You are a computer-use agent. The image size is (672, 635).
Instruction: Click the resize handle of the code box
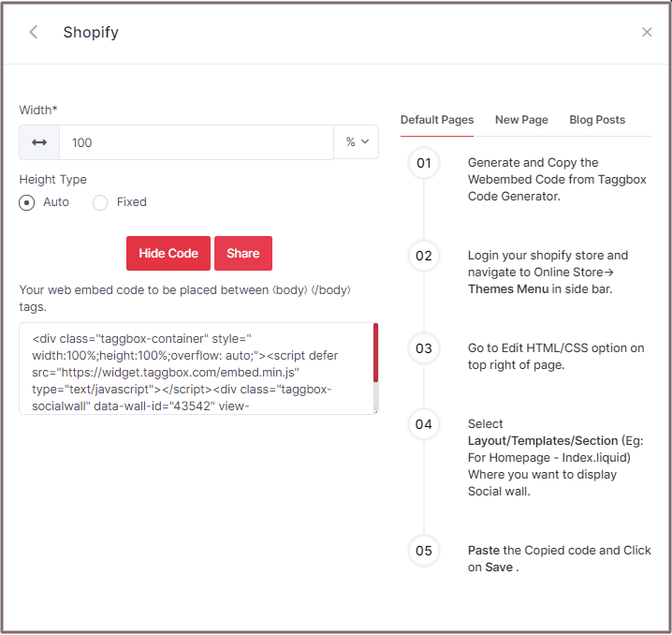point(375,410)
